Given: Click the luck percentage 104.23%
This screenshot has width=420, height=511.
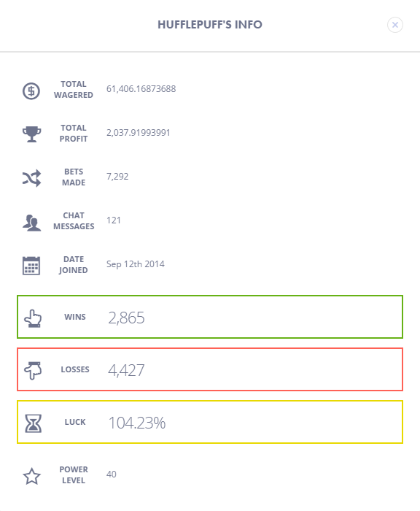Looking at the screenshot, I should click(137, 423).
